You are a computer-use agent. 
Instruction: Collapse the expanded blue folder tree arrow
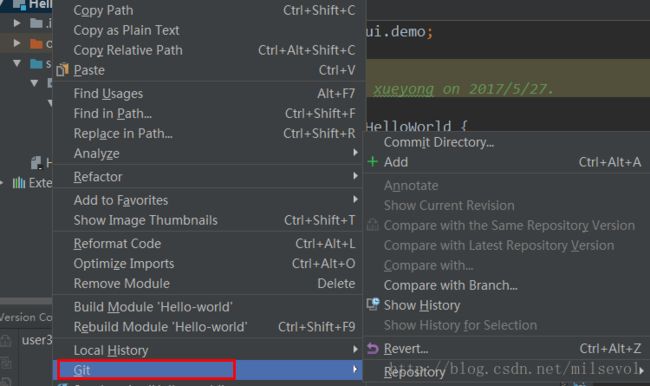point(17,63)
